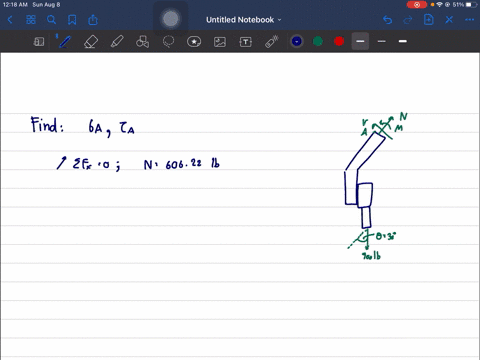
Task: Choose the green pen color
Action: point(318,41)
